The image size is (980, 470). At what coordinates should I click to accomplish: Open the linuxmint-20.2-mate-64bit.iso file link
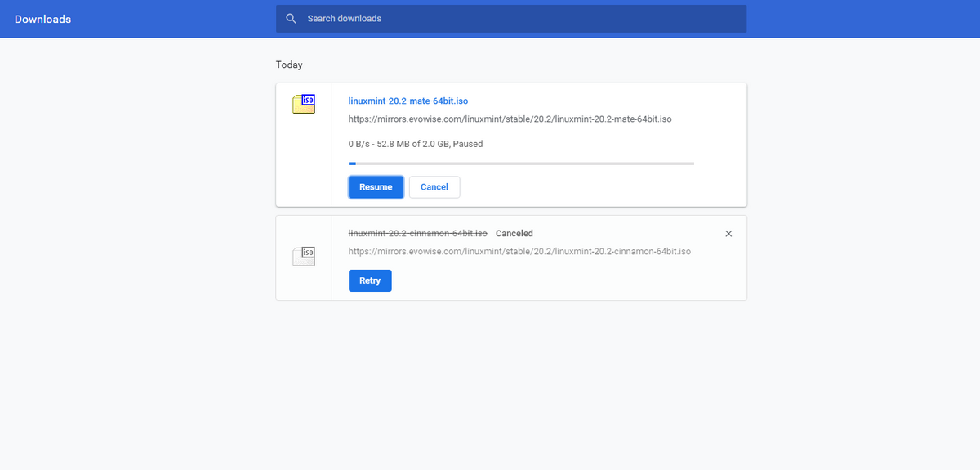(x=408, y=101)
